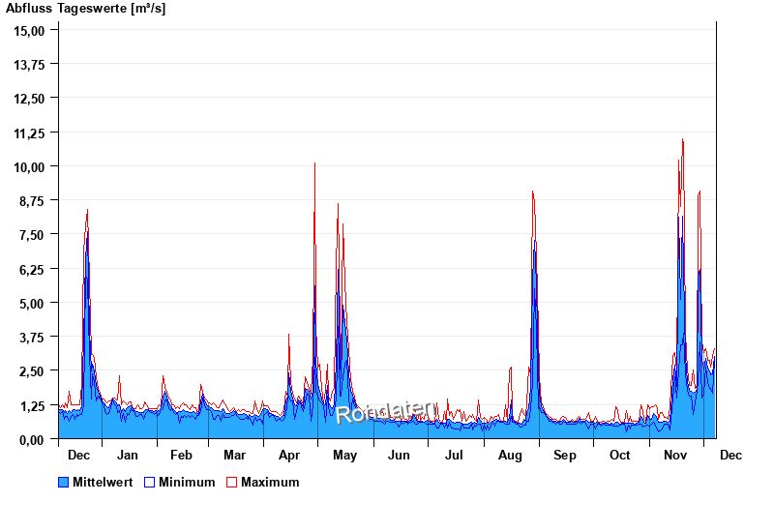The image size is (774, 532).
Task: Click the blue Mittelwert legend swatch
Action: [x=65, y=482]
